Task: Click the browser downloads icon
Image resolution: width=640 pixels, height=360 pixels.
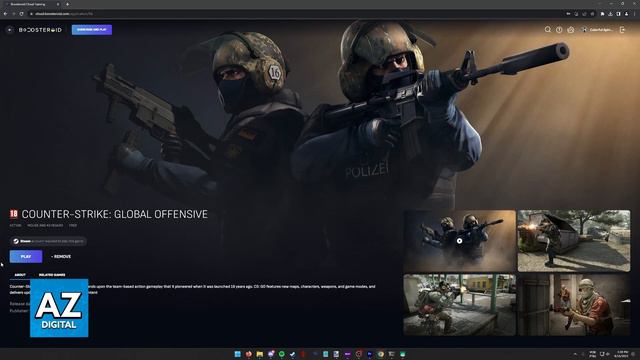Action: click(610, 14)
